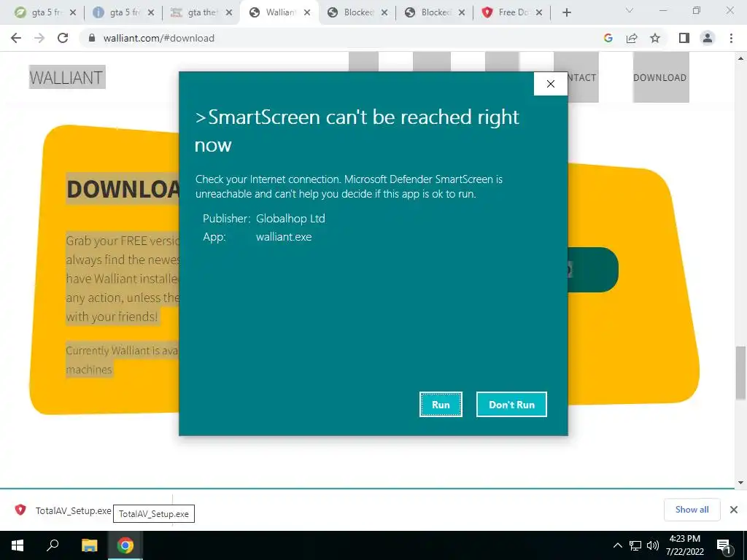Click Chrome icon on the taskbar
The height and width of the screenshot is (560, 747).
click(x=125, y=545)
